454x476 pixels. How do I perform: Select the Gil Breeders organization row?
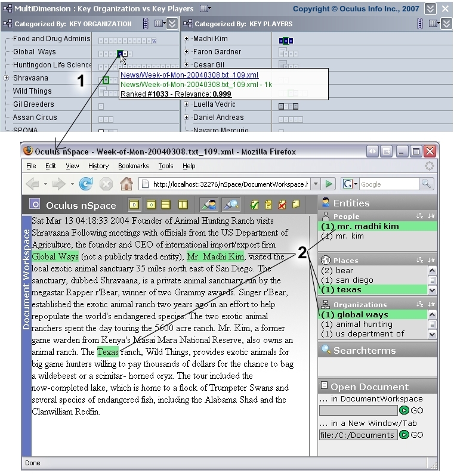pyautogui.click(x=33, y=104)
